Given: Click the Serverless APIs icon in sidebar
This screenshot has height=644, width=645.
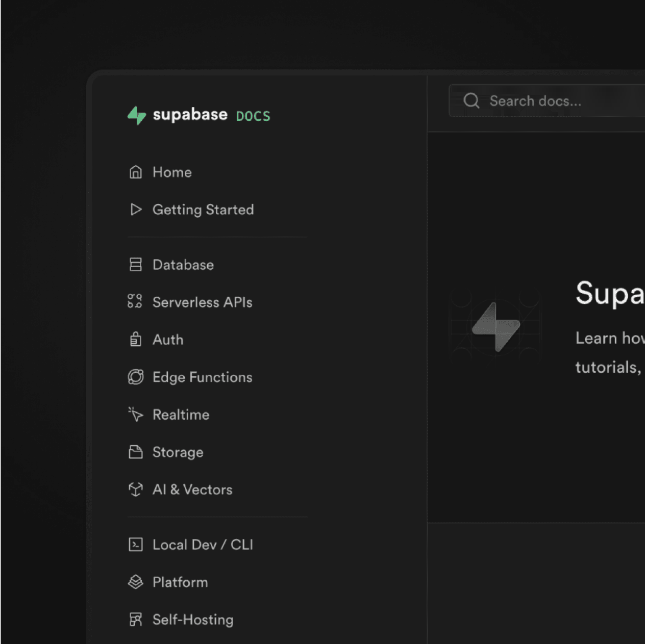Looking at the screenshot, I should [x=135, y=301].
